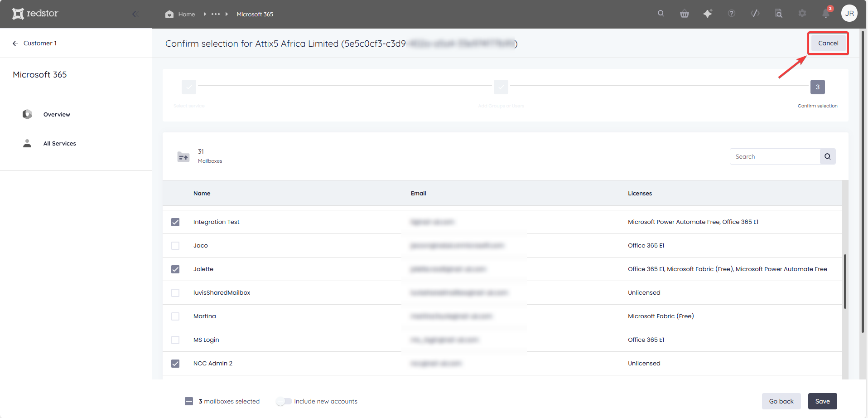This screenshot has width=868, height=418.
Task: Sort by Licenses column header
Action: pyautogui.click(x=640, y=193)
